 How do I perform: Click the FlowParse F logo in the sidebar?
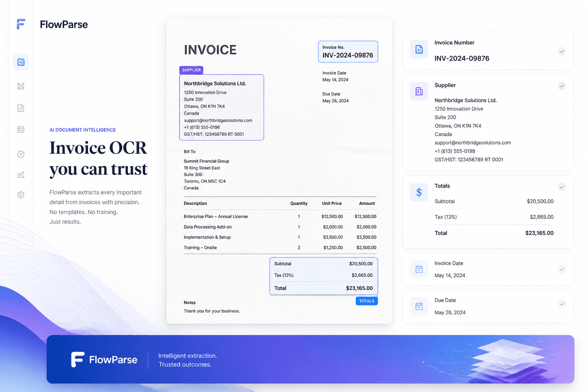pos(21,24)
